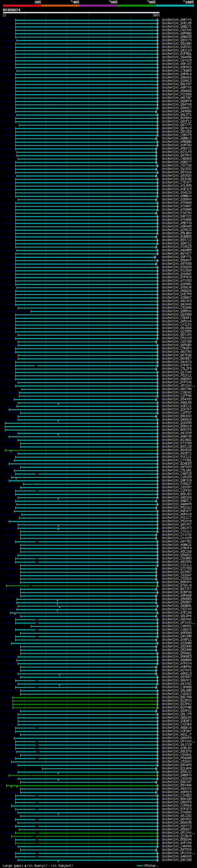Select hit label UniRef100_P52010
197x868 pixels.
pos(177,508)
